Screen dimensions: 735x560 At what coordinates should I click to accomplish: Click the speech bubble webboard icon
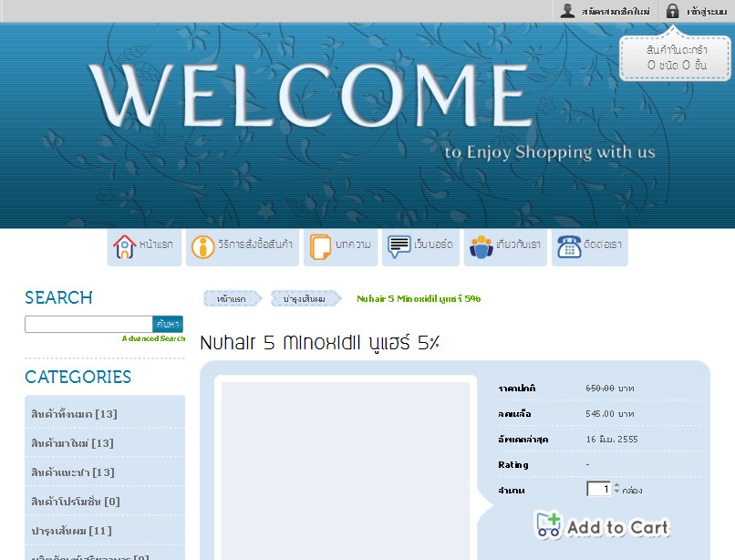[399, 246]
